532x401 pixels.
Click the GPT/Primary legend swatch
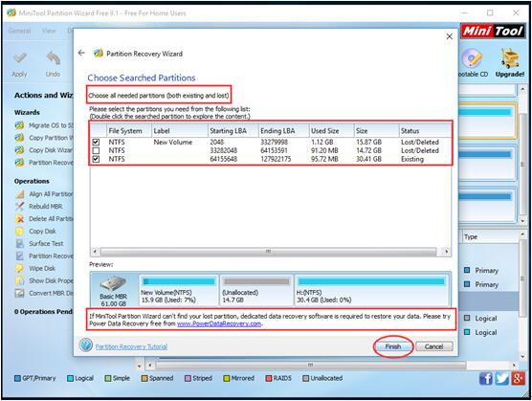point(17,378)
